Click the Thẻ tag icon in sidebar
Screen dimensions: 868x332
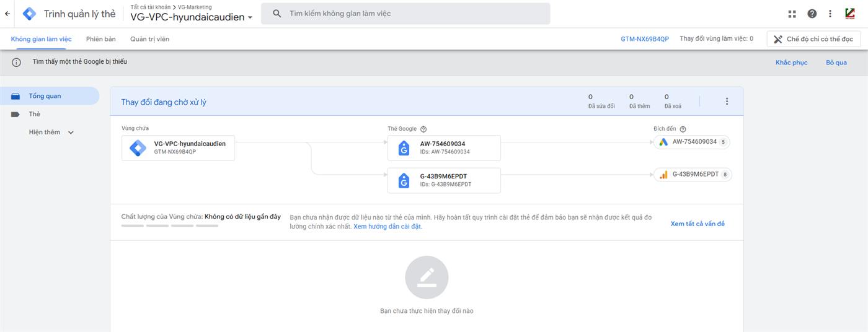[15, 114]
